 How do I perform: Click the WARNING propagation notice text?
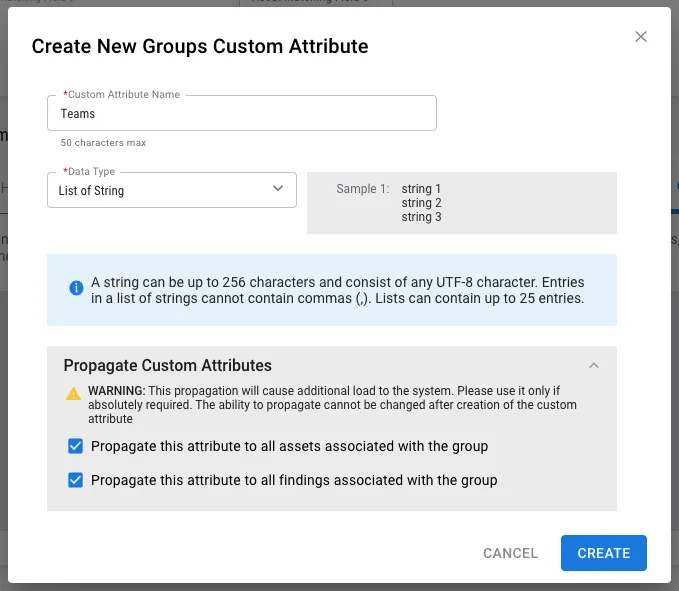coord(332,405)
